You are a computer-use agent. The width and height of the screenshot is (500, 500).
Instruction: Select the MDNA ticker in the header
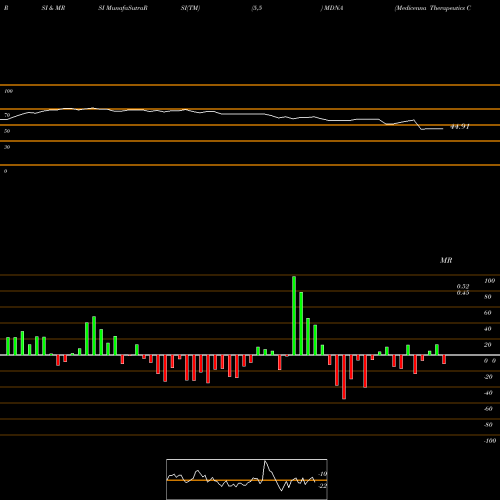coord(333,8)
